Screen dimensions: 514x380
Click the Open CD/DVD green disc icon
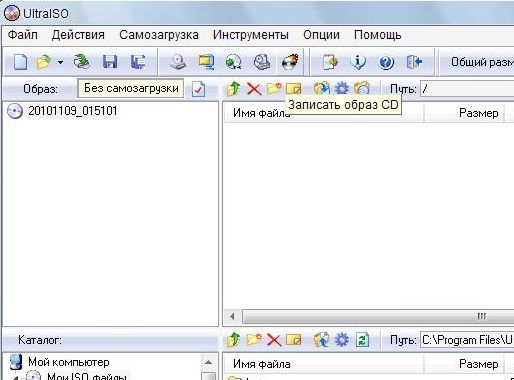click(x=82, y=62)
